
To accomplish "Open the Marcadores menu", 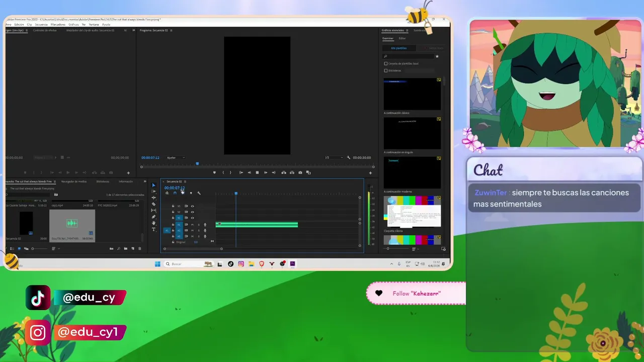I will coord(58,24).
